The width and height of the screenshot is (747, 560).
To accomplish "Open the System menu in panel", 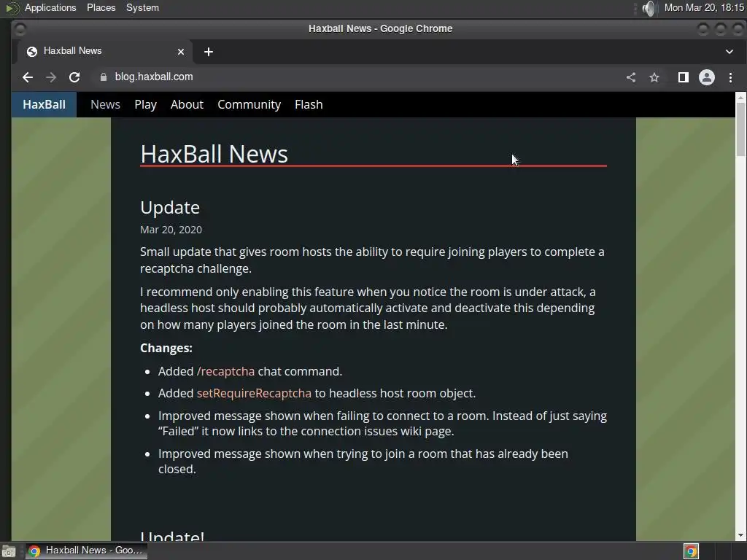I will 142,7.
